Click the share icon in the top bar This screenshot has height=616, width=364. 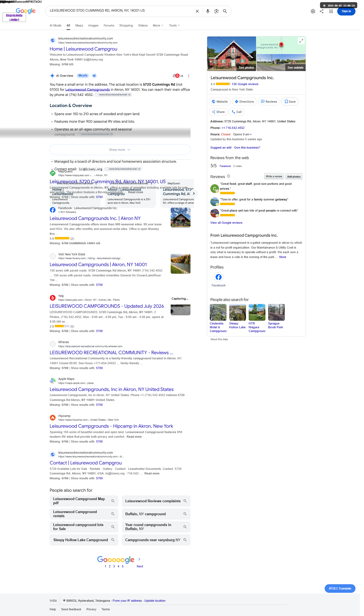pyautogui.click(x=322, y=11)
